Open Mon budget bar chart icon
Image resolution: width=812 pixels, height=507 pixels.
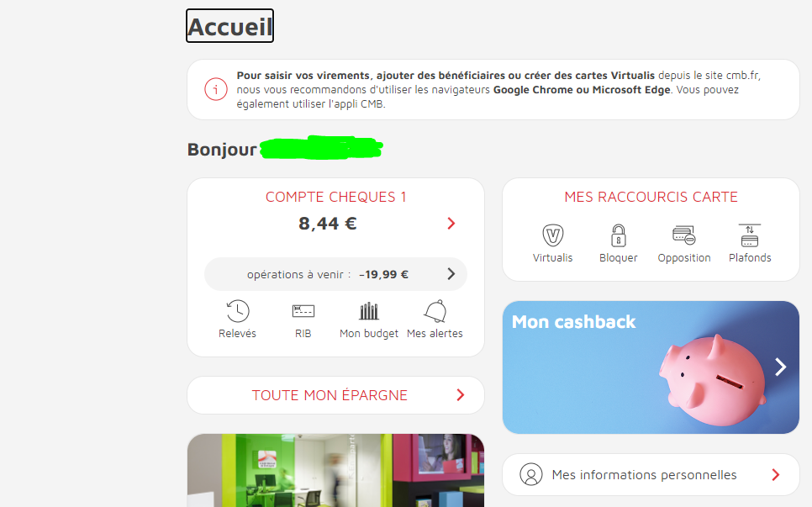[x=369, y=311]
